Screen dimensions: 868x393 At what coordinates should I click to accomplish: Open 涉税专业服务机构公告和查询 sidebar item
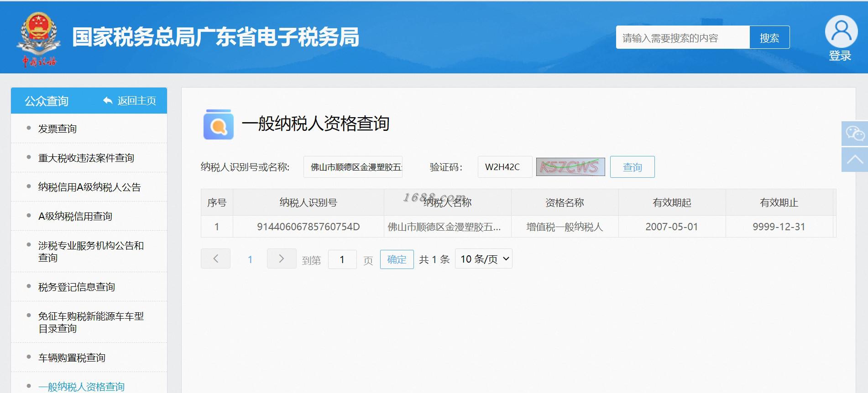tap(91, 251)
